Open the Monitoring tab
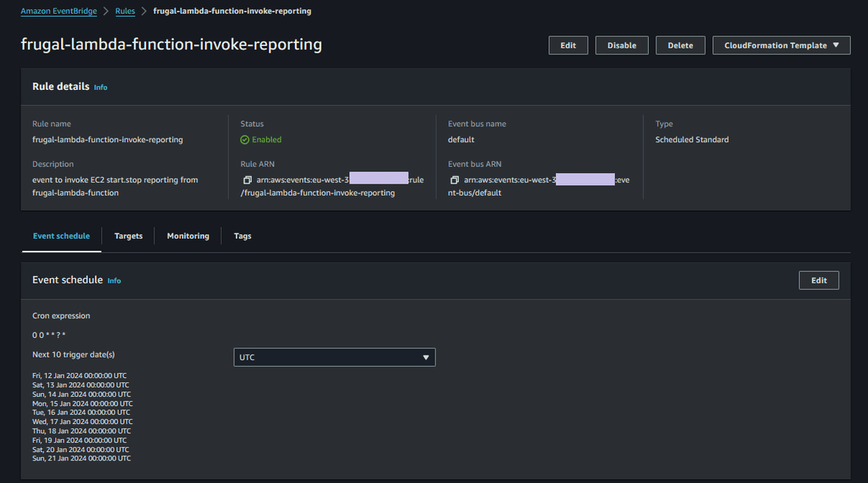This screenshot has width=868, height=483. (x=188, y=235)
